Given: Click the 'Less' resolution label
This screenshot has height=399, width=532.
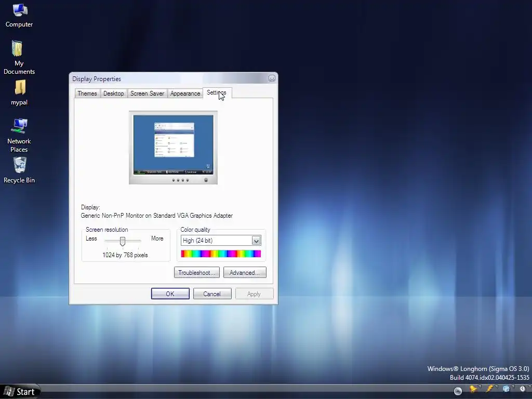Looking at the screenshot, I should pos(91,238).
